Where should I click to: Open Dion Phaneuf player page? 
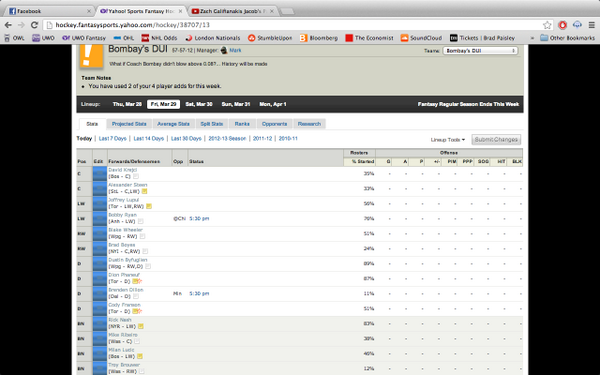point(124,275)
